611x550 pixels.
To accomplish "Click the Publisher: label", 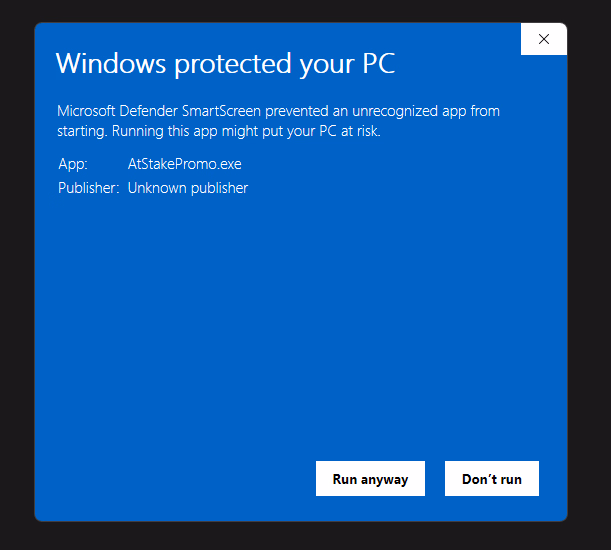I will tap(88, 188).
